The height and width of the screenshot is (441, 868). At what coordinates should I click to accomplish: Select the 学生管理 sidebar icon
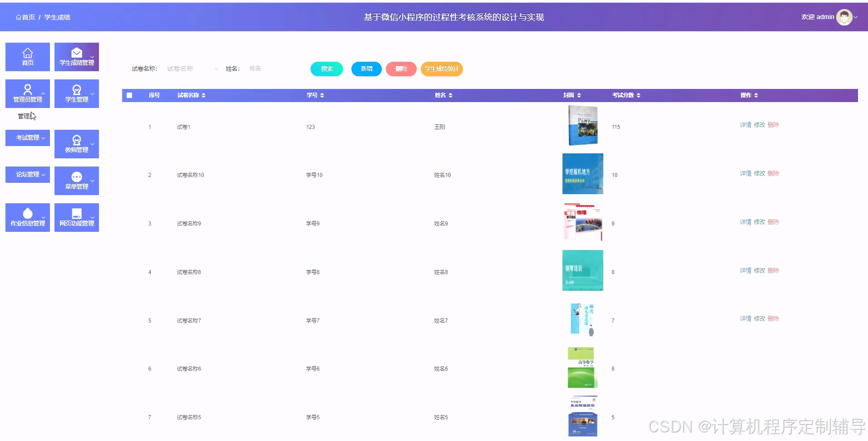coord(76,93)
